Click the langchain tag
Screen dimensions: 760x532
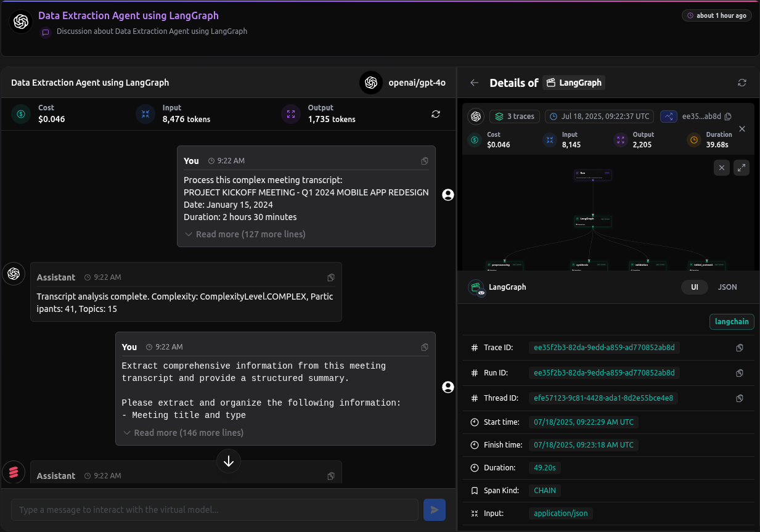732,322
